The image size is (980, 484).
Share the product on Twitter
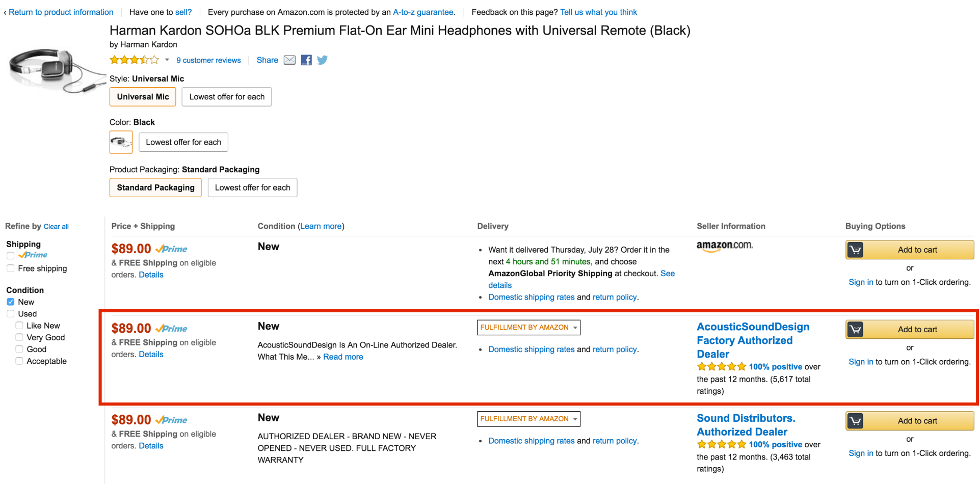pyautogui.click(x=322, y=60)
